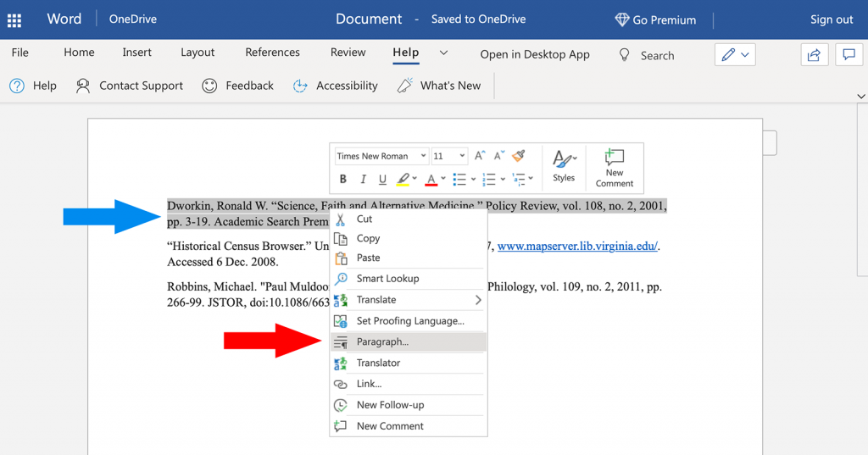Screen dimensions: 868x455
Task: Open the font size 11 dropdown
Action: 449,156
